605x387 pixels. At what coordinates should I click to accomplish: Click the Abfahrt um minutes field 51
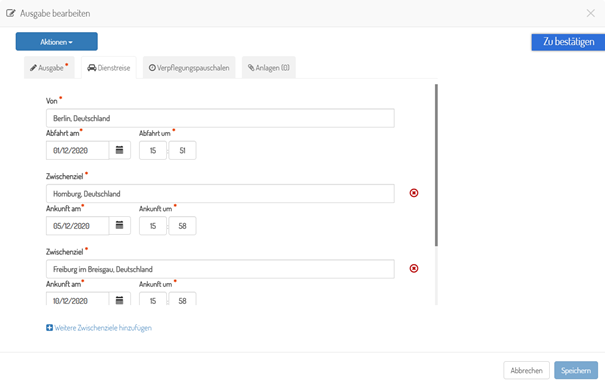[183, 150]
